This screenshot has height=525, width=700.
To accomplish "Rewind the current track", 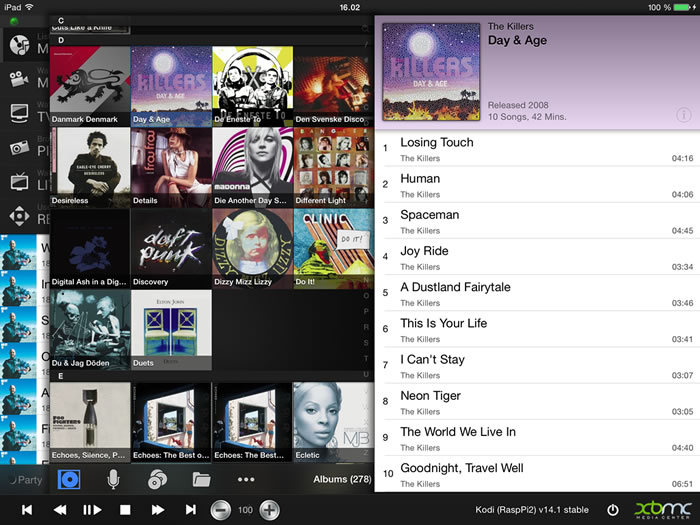I will [x=60, y=510].
